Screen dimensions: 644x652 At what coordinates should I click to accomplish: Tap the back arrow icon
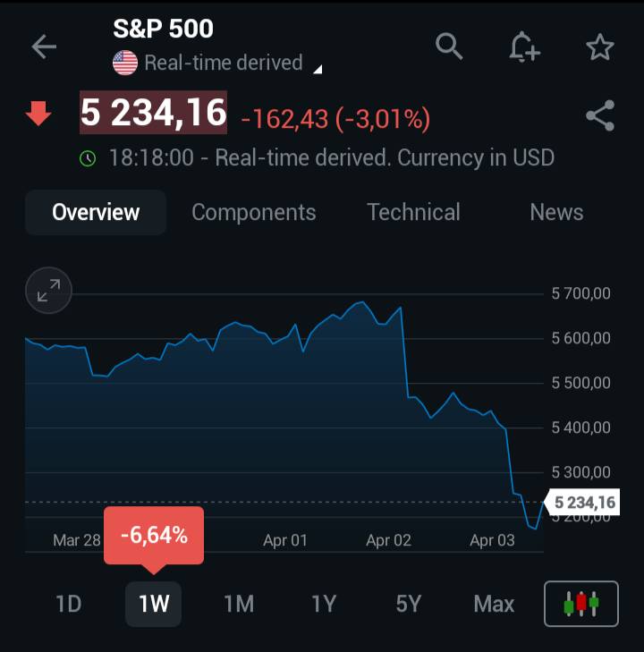pos(44,47)
